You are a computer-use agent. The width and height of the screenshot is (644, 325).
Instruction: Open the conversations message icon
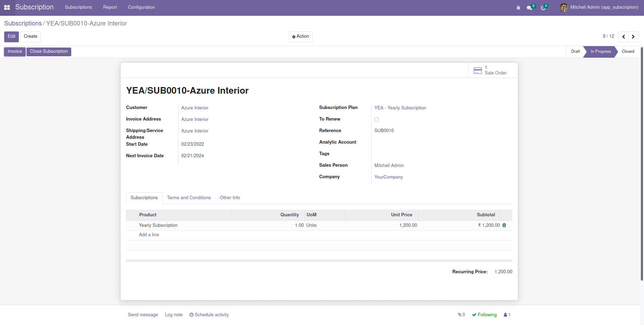530,8
